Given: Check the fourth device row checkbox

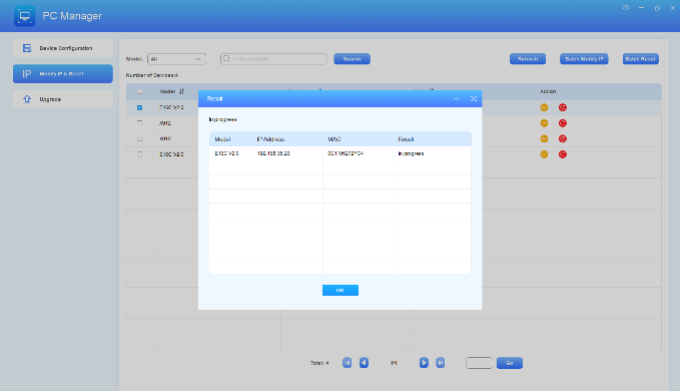Looking at the screenshot, I should pos(139,154).
